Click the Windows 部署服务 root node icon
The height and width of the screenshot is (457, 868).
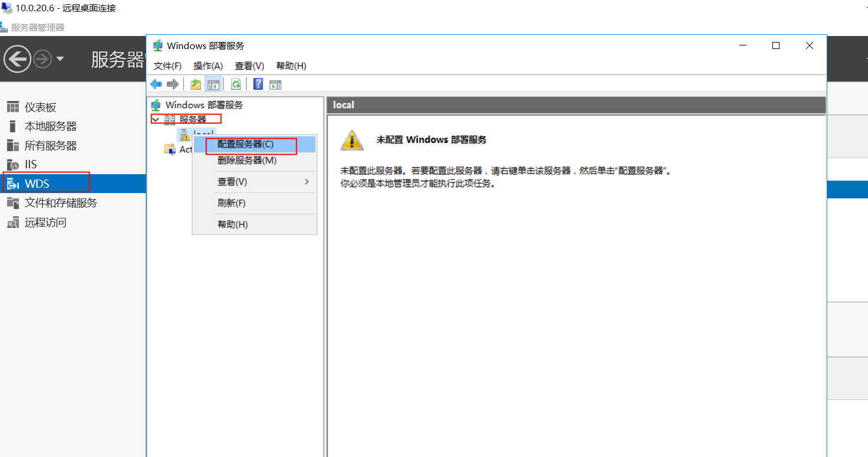pos(156,105)
